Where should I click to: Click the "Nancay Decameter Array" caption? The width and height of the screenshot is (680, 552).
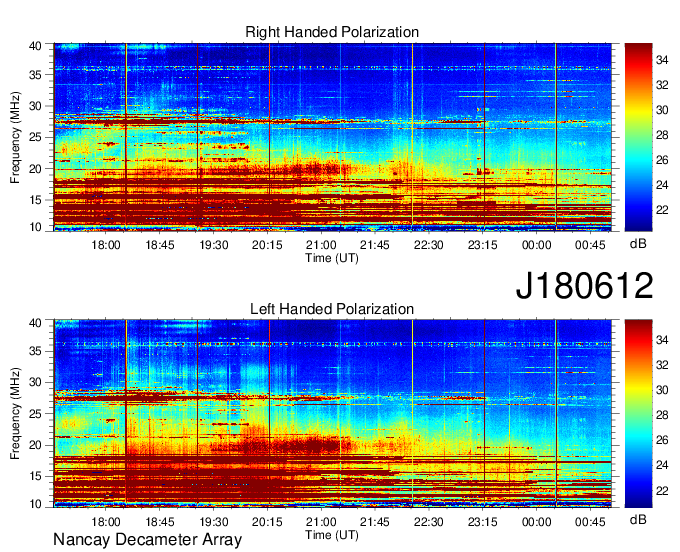coord(147,539)
